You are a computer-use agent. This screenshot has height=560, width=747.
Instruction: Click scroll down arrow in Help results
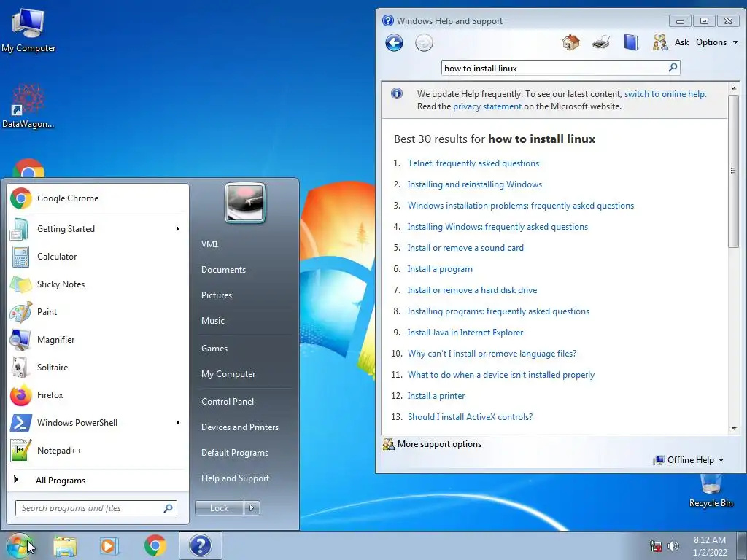click(x=733, y=428)
